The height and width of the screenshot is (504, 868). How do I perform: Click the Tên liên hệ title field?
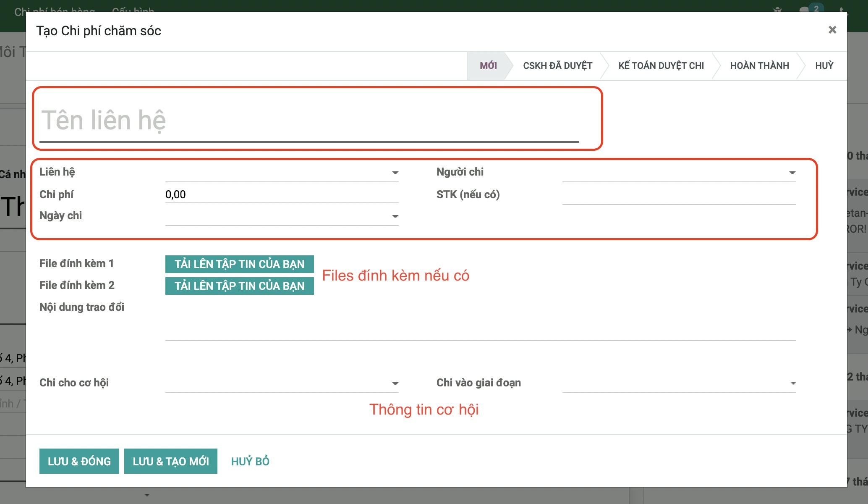[309, 121]
